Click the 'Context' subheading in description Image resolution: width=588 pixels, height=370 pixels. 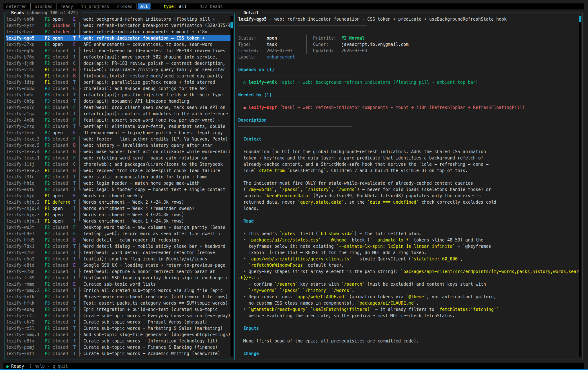252,139
